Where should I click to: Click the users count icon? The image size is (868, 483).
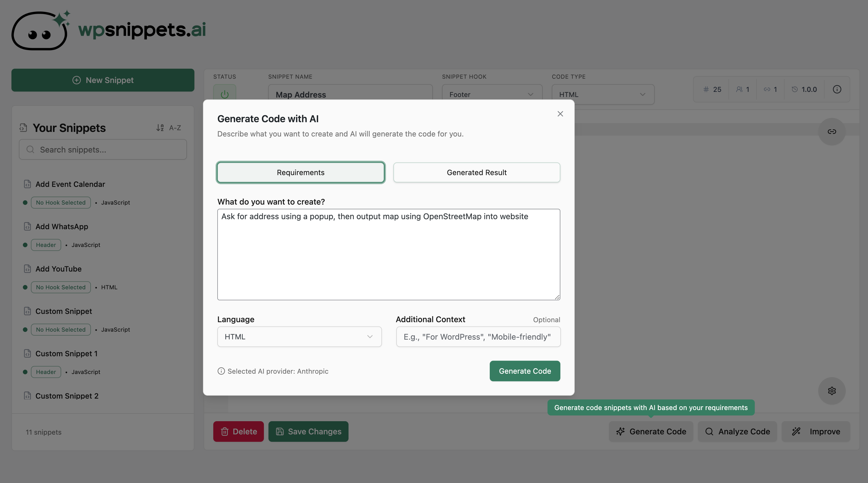[x=739, y=89]
